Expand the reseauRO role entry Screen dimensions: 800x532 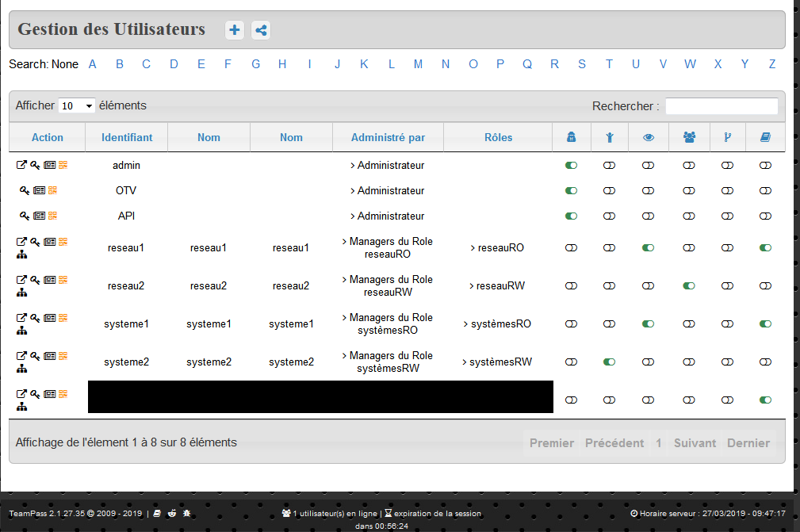click(x=498, y=247)
